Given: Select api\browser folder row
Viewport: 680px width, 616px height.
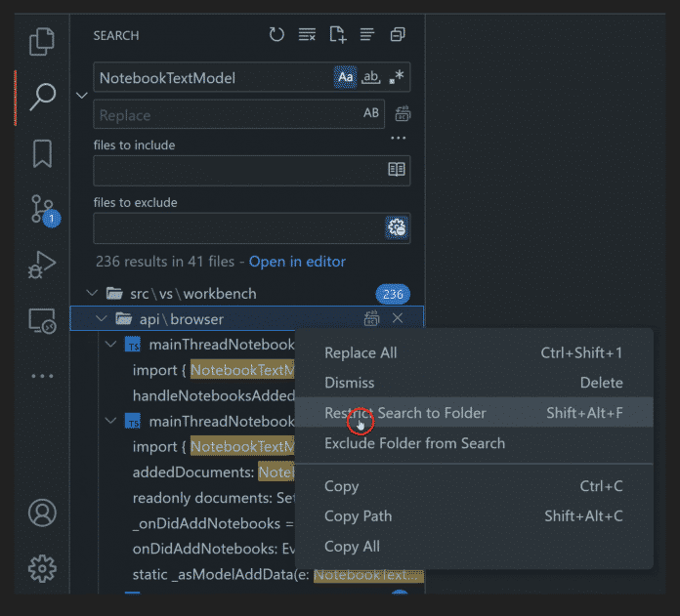Looking at the screenshot, I should coord(247,319).
